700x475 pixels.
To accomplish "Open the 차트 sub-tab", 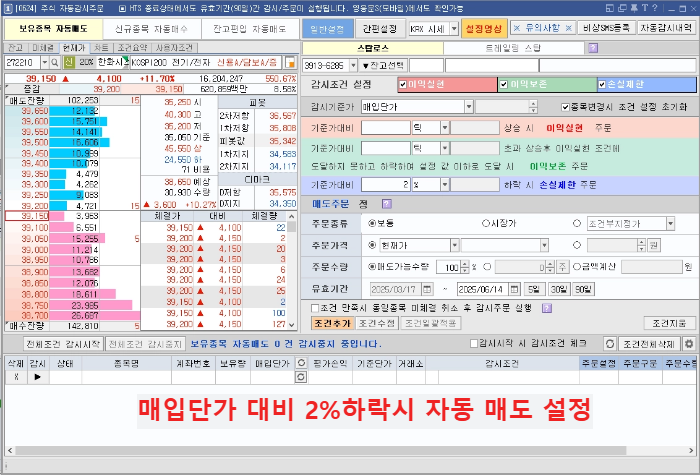I will [x=101, y=48].
